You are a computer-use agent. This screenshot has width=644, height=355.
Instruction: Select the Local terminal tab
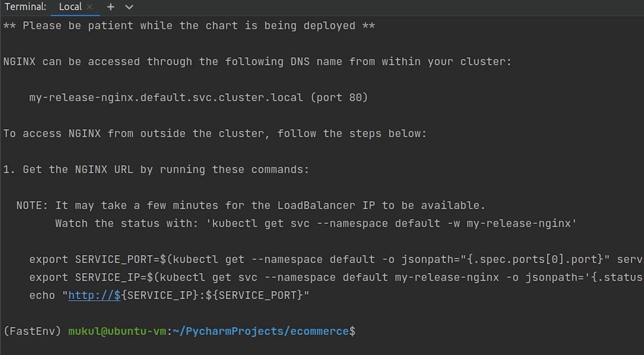click(x=70, y=7)
